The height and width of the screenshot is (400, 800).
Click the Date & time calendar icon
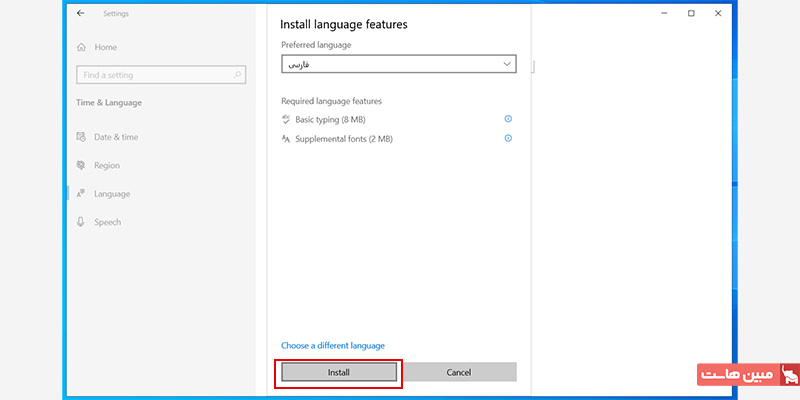(81, 137)
